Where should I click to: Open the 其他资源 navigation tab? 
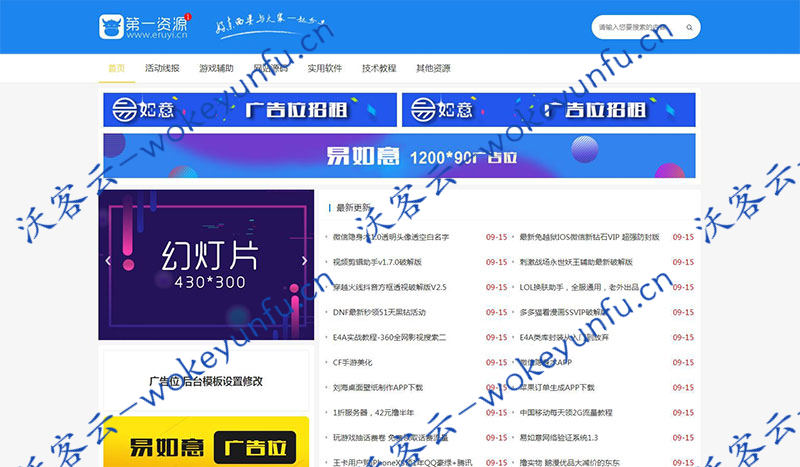(433, 68)
